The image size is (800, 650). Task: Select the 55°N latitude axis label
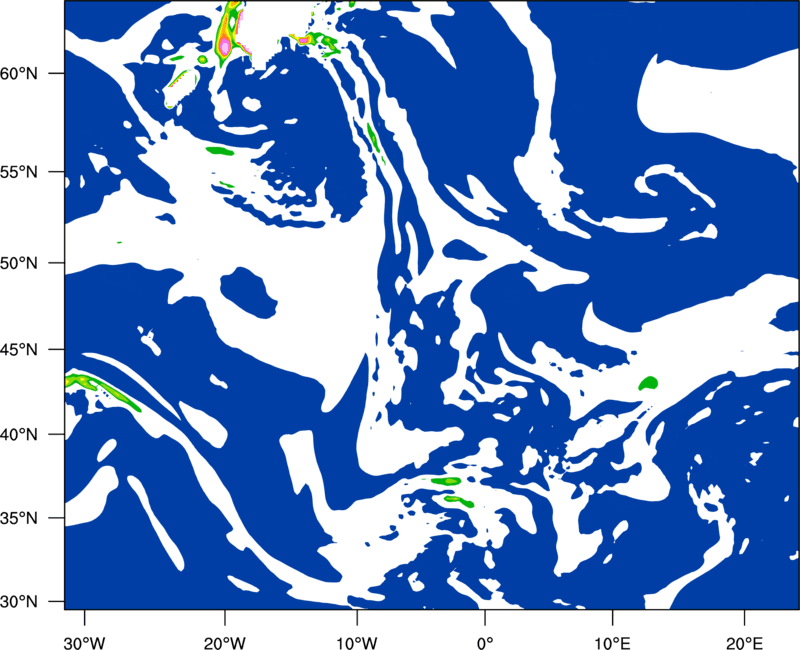point(19,172)
